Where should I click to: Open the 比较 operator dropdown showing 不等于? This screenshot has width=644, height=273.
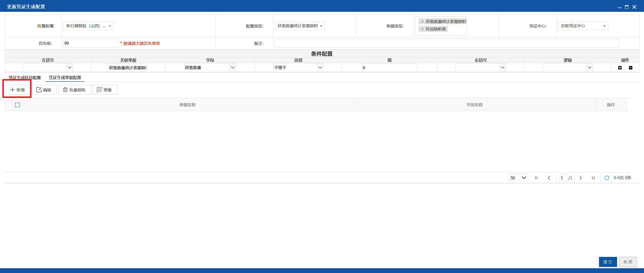pyautogui.click(x=298, y=68)
